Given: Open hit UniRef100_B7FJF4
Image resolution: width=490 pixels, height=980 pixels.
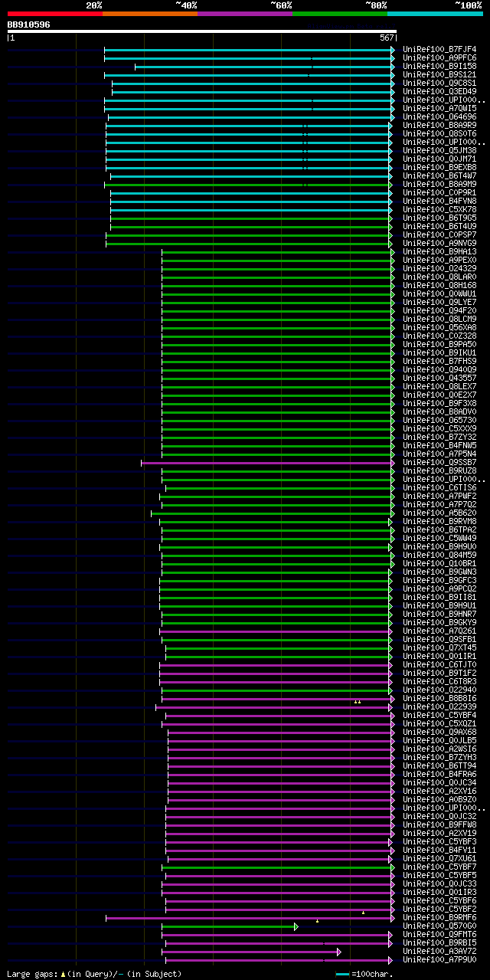Looking at the screenshot, I should coord(439,49).
